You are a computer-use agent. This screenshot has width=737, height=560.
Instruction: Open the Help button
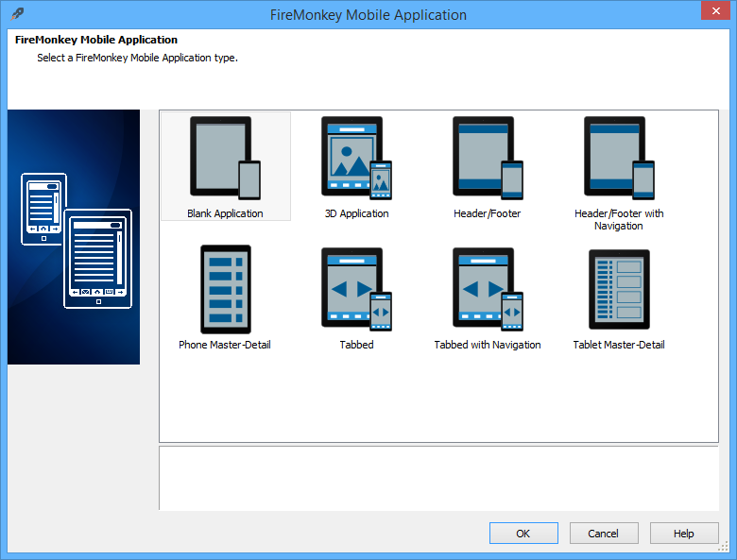coord(684,534)
